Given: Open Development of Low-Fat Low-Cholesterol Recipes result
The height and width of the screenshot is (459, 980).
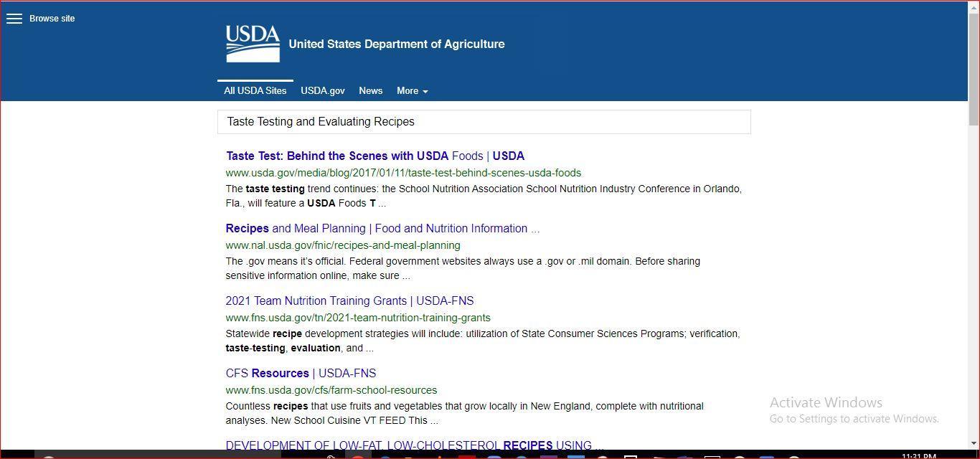Looking at the screenshot, I should pos(415,445).
